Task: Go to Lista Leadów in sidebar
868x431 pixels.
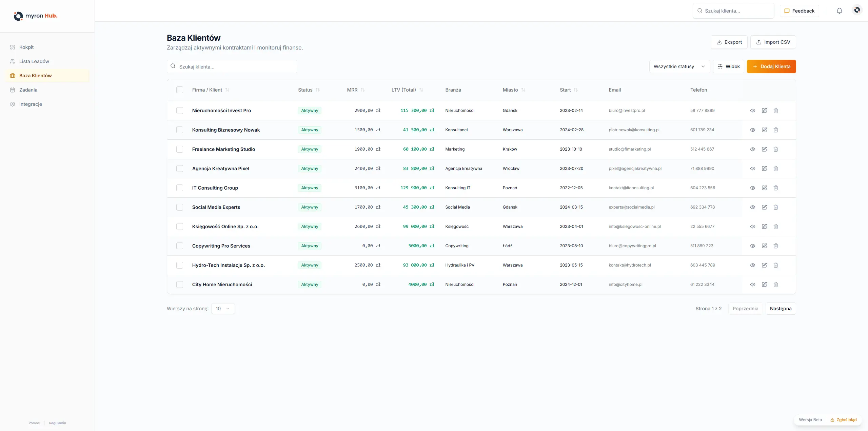Action: (34, 61)
